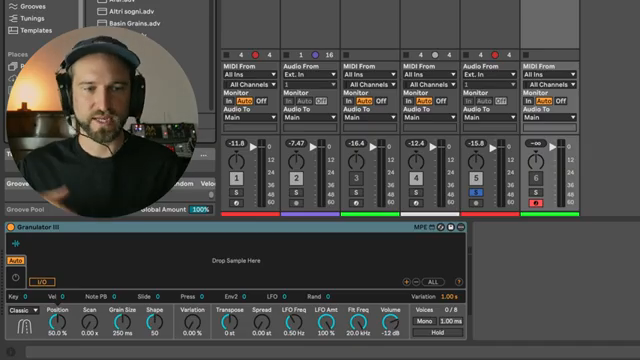Click the save preset disk icon on Granulator III

point(451,227)
